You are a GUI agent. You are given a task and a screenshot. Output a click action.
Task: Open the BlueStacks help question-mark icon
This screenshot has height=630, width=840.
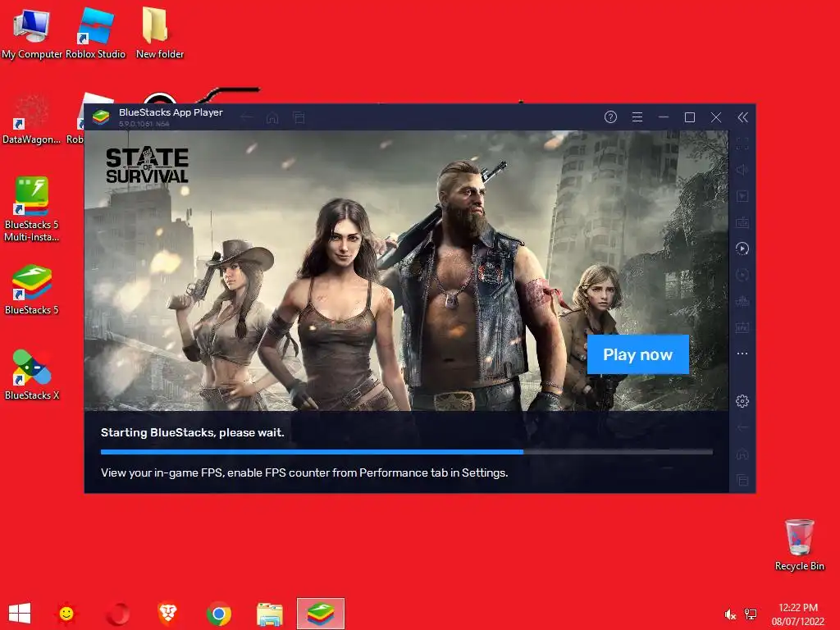tap(610, 117)
